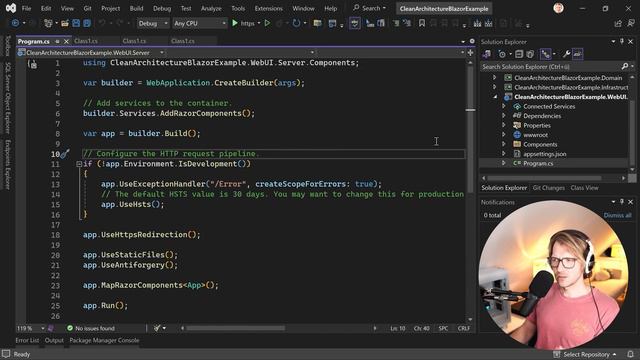Collapse the if block on line 11
The height and width of the screenshot is (360, 640).
pyautogui.click(x=79, y=164)
